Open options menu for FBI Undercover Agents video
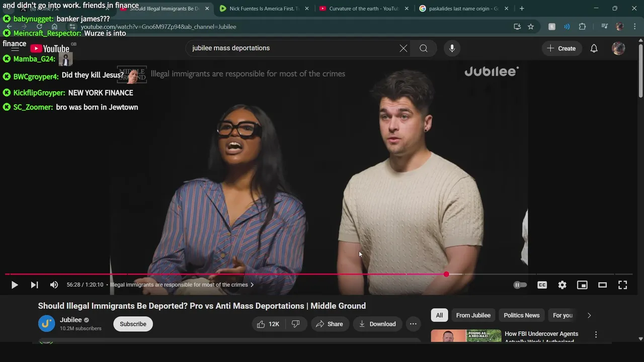 pos(596,334)
